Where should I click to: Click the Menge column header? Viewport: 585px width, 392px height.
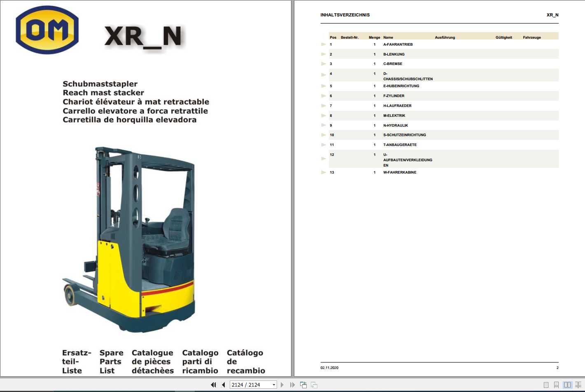coord(374,37)
